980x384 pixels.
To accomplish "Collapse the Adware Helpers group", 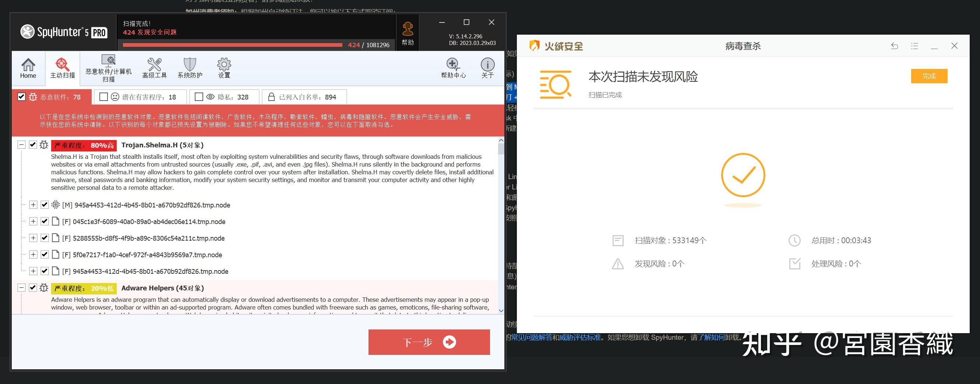I will [x=22, y=287].
